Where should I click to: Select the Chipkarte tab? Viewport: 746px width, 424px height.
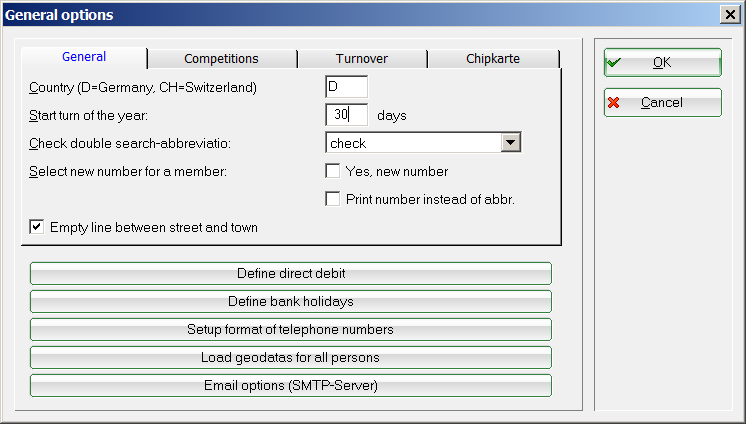pos(492,59)
